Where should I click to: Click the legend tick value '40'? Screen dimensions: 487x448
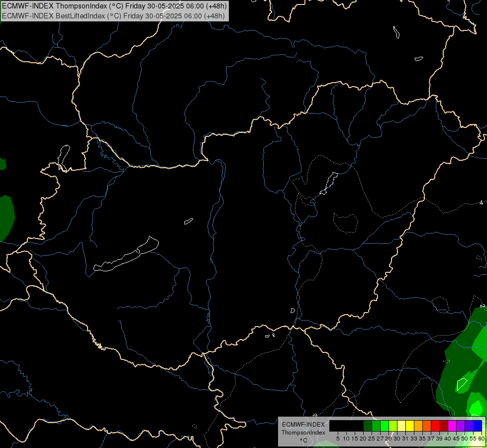(448, 439)
